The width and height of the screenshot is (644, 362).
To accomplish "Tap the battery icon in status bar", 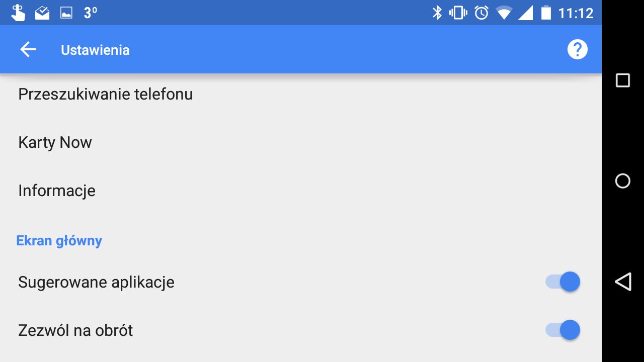I will tap(546, 13).
